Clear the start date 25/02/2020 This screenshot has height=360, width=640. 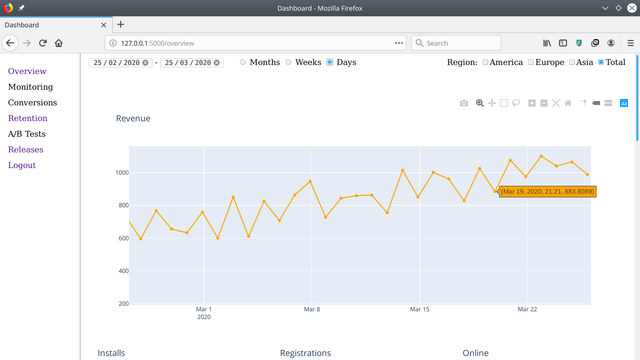[145, 62]
